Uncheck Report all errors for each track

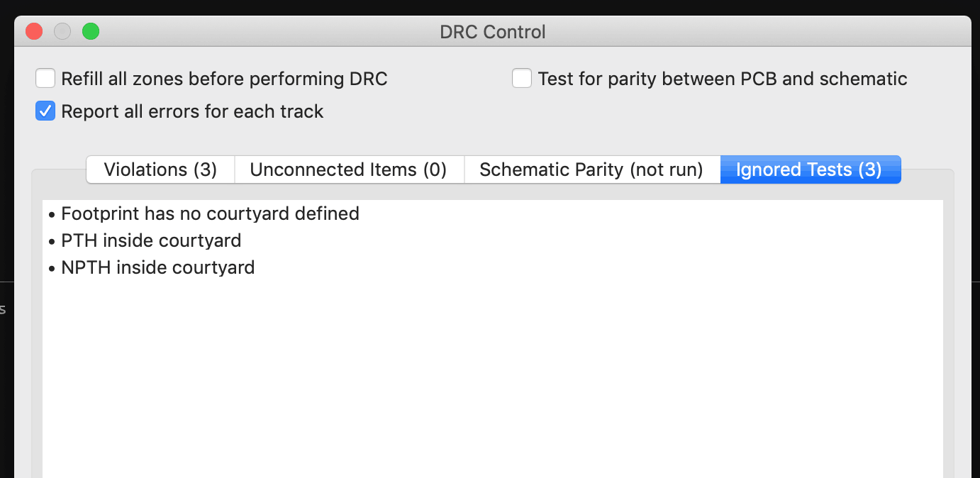[45, 111]
